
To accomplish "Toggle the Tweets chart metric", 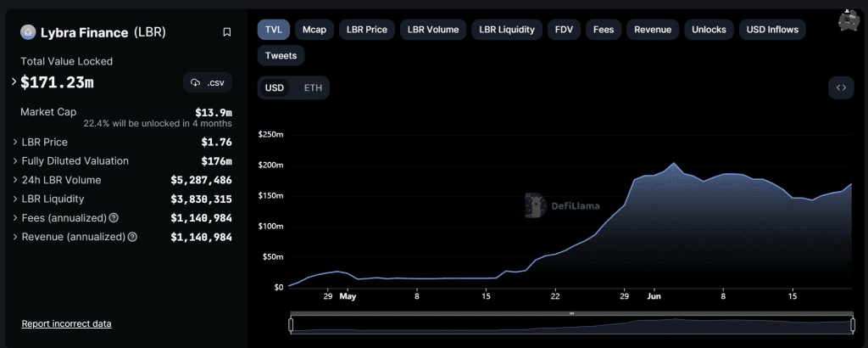I will pyautogui.click(x=281, y=55).
